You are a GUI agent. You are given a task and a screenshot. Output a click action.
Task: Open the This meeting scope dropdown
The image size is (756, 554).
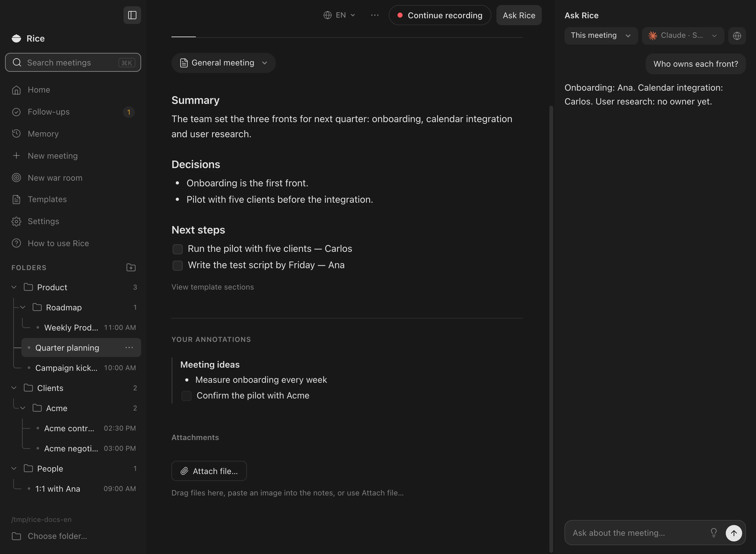(x=601, y=36)
